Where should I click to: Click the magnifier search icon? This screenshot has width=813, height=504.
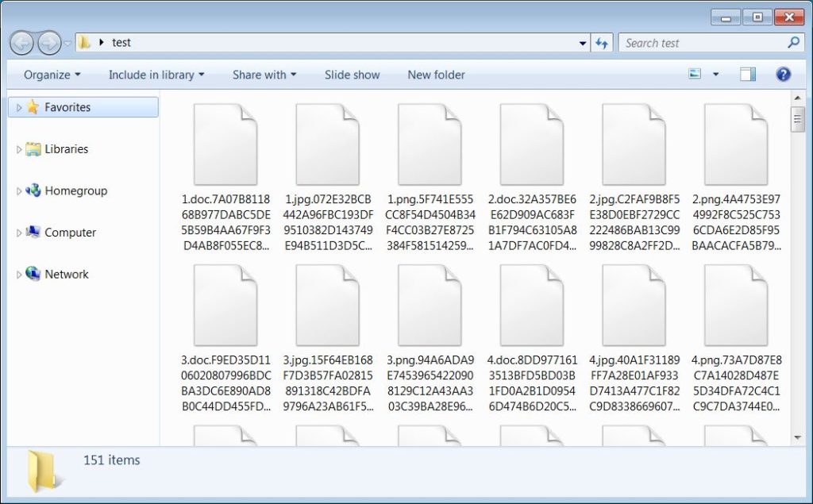coord(794,42)
